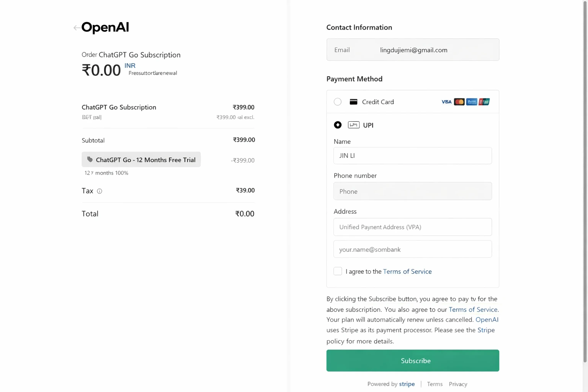Click the back arrow beside OpenAI logo
Screen dimensions: 588x392
(77, 28)
